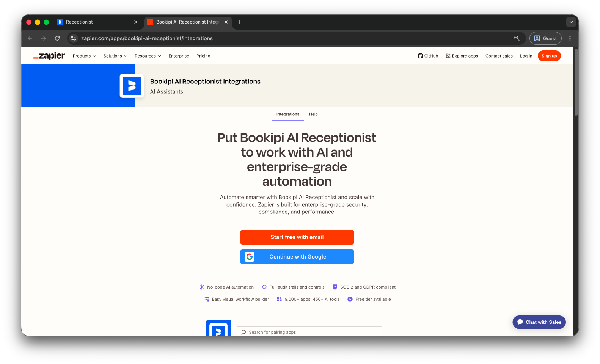This screenshot has height=364, width=600.
Task: Click the AI Assistants category link
Action: tap(166, 92)
